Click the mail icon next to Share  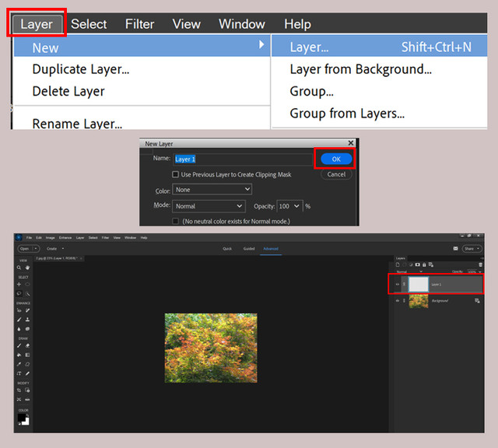tap(455, 249)
